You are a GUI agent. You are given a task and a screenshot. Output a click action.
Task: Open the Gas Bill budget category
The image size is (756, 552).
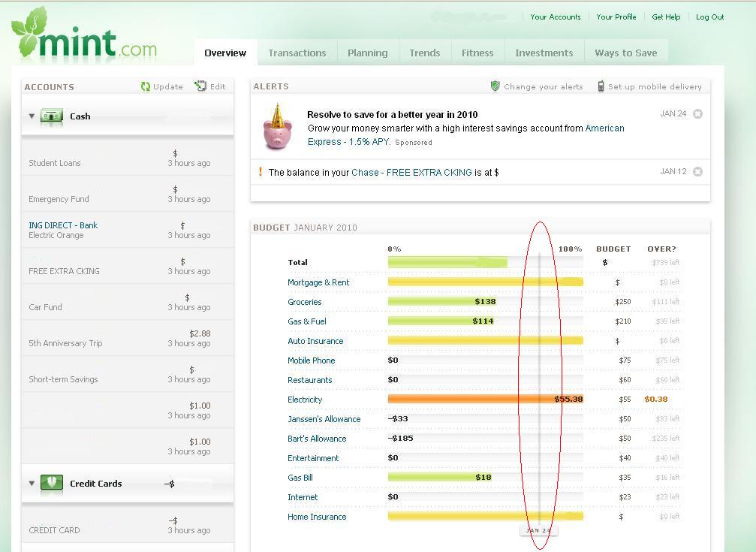[300, 478]
